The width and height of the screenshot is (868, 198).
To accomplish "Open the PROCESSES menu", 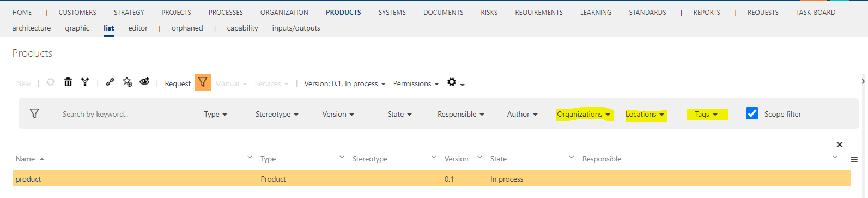I will tap(226, 12).
